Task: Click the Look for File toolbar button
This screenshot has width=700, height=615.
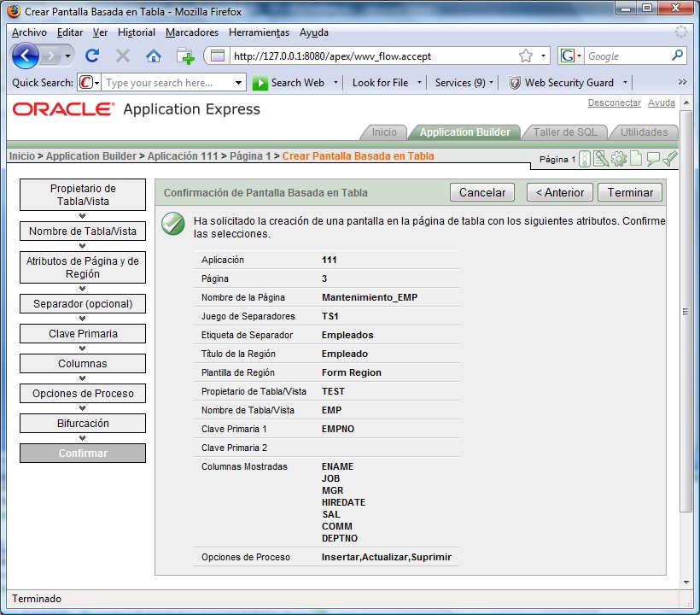Action: click(x=380, y=83)
